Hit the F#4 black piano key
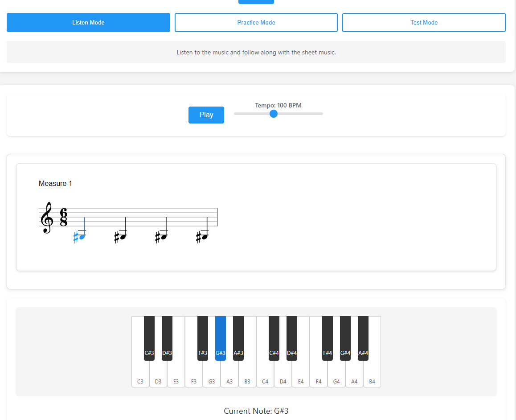Screen dimensions: 516x420 (328, 338)
